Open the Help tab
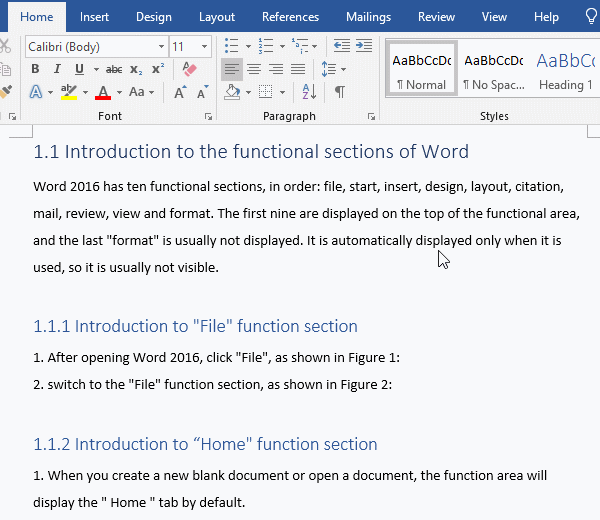The height and width of the screenshot is (520, 600). pyautogui.click(x=546, y=17)
